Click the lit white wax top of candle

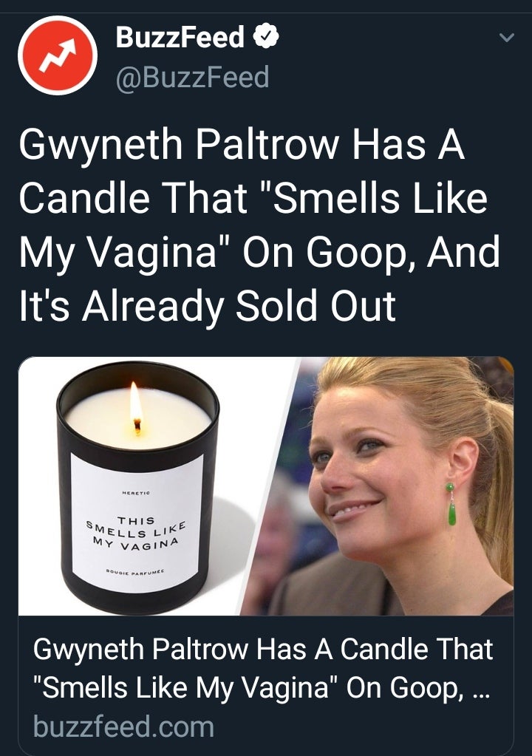pyautogui.click(x=139, y=418)
